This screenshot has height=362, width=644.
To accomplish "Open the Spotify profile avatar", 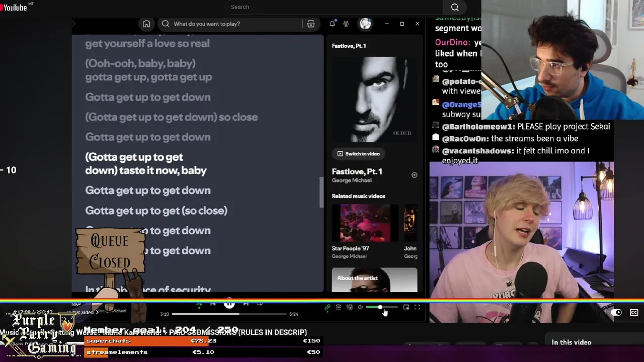I will pyautogui.click(x=365, y=24).
